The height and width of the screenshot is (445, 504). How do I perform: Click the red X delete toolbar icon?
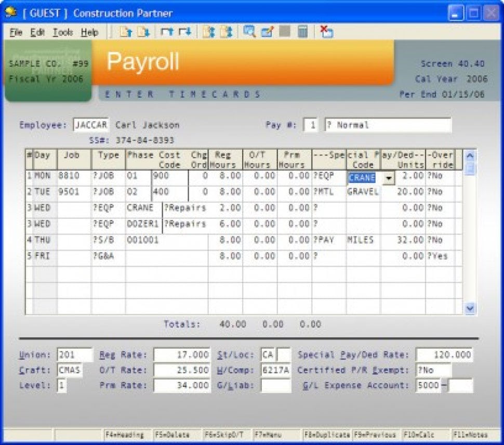click(x=326, y=32)
